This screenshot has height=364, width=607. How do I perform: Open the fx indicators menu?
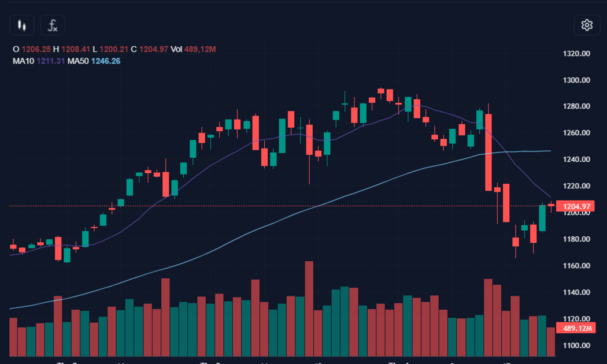(53, 25)
